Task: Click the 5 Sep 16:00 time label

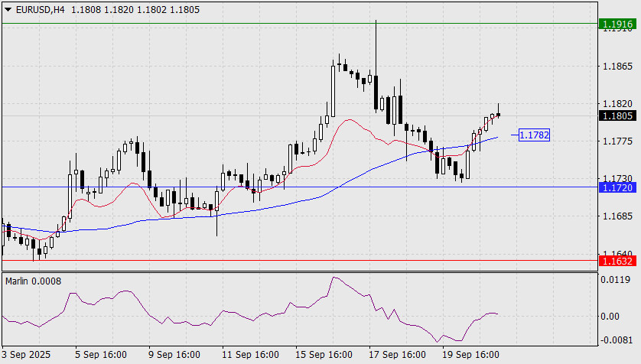Action: coord(100,355)
